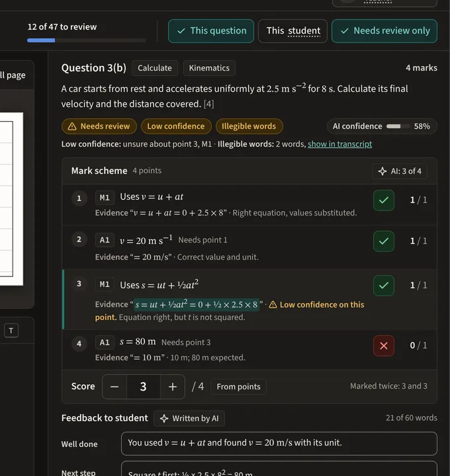This screenshot has width=450, height=476.
Task: Select mark scheme point number 4
Action: [79, 344]
